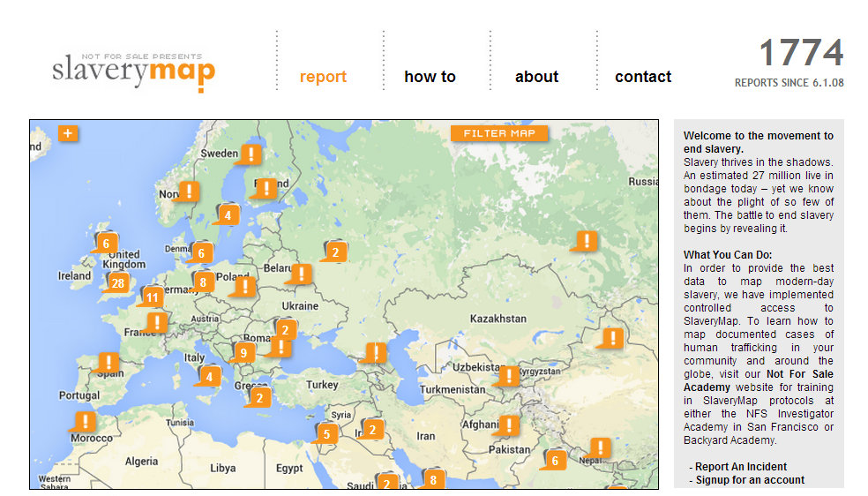Click the alert marker in eastern Russia
Image resolution: width=868 pixels, height=496 pixels.
[587, 241]
